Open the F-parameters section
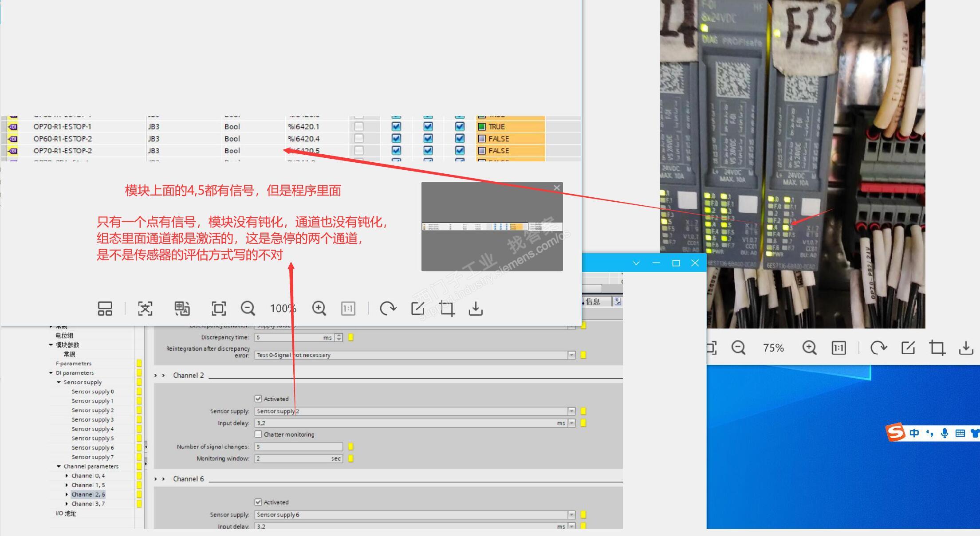Screen dimensions: 980x536 pyautogui.click(x=74, y=364)
